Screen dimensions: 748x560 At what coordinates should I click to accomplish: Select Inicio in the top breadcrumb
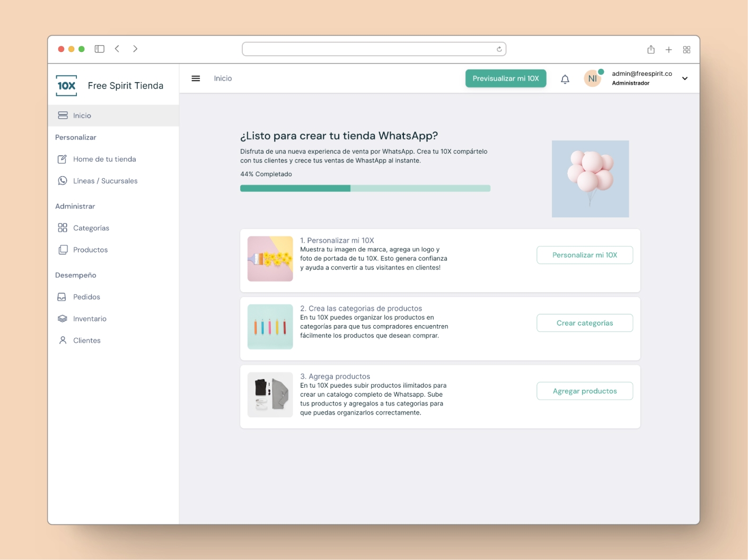tap(223, 78)
